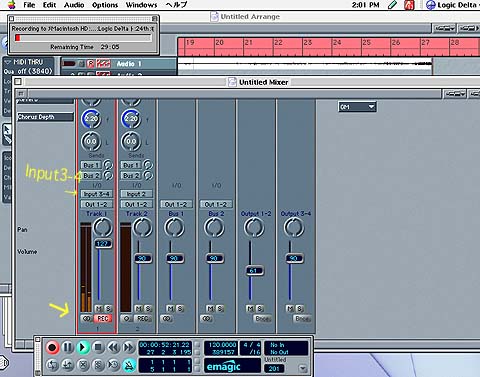
Task: Click Bus 1 send level knob on Track 1
Action: [108, 165]
